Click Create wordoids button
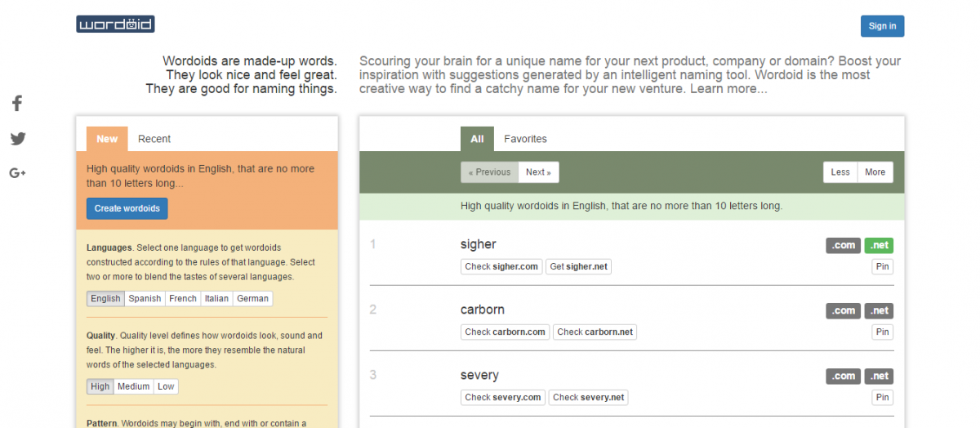Viewport: 980px width, 428px height. [127, 208]
